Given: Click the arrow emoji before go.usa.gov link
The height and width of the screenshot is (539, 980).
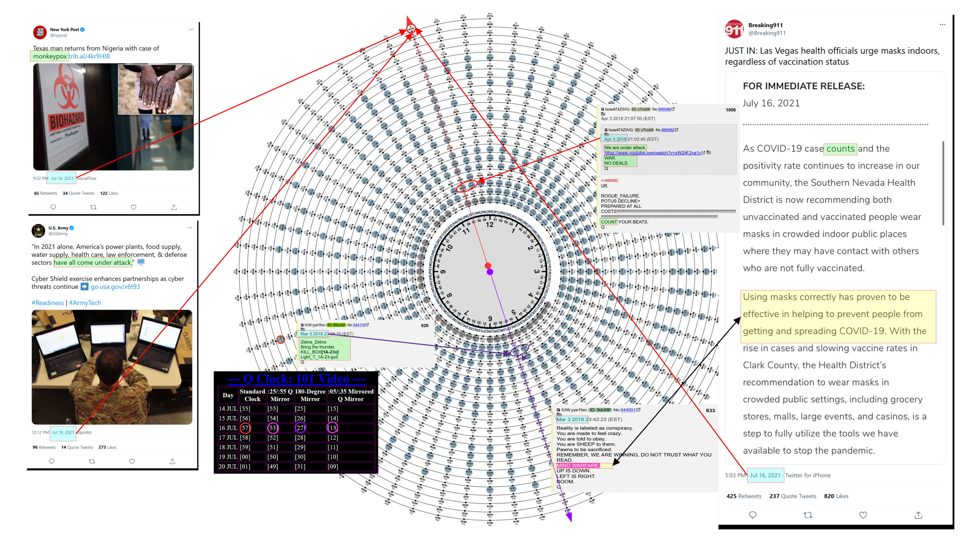Looking at the screenshot, I should pos(84,286).
